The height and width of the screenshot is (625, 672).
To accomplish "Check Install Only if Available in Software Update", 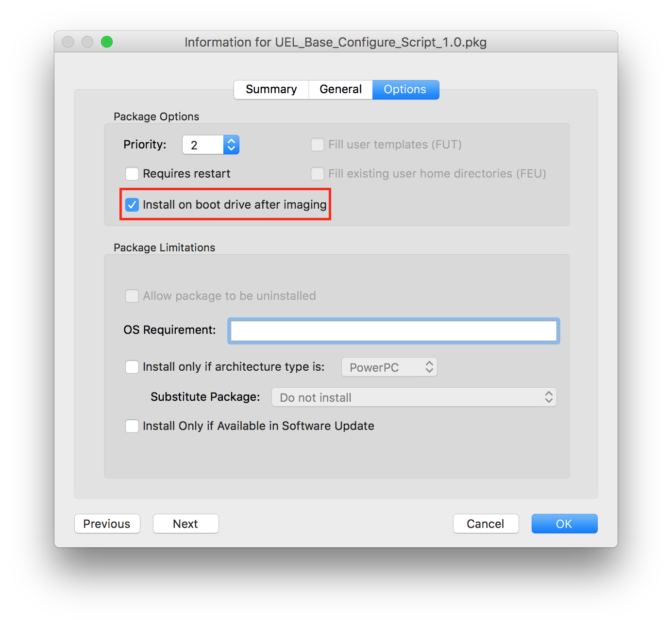I will [132, 426].
